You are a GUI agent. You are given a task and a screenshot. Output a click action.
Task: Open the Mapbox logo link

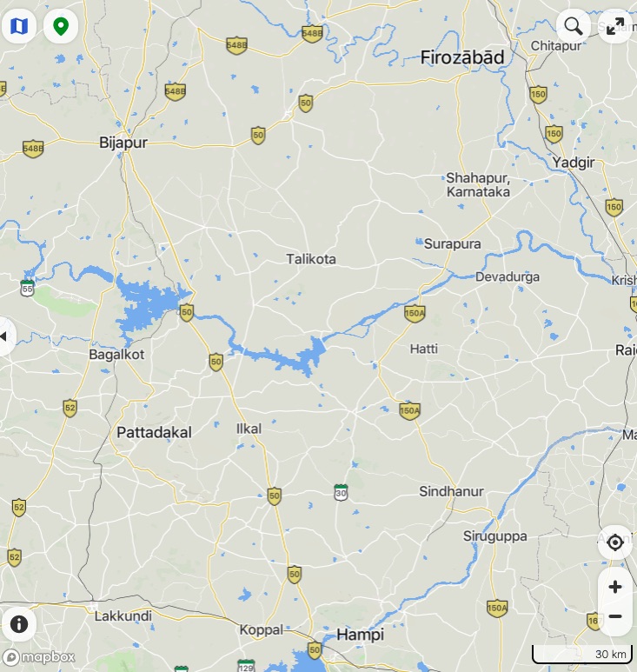click(x=40, y=657)
